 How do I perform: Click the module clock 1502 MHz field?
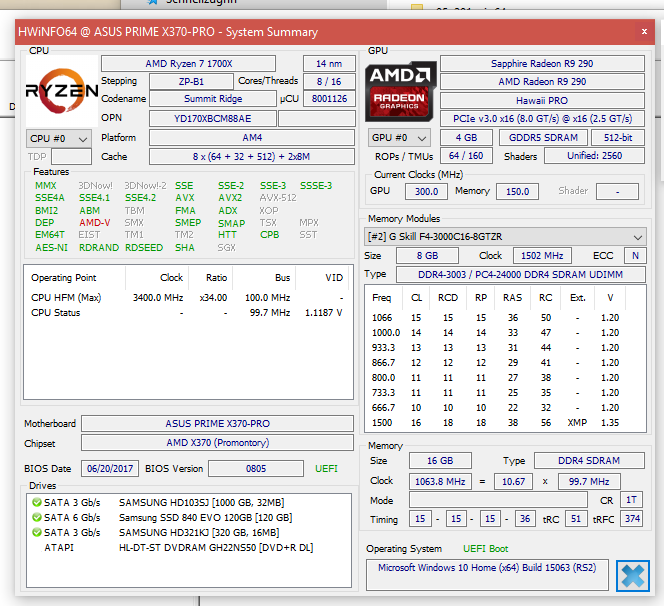pos(542,256)
